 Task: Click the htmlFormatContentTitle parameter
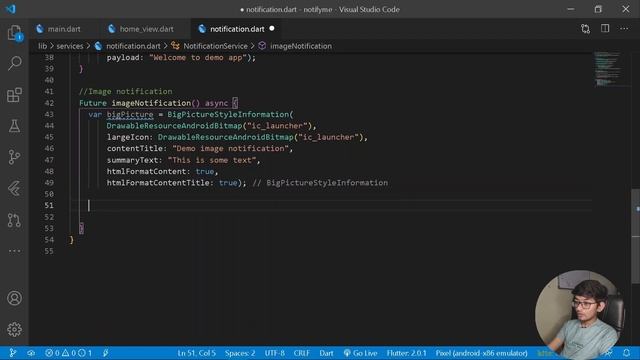pos(158,183)
